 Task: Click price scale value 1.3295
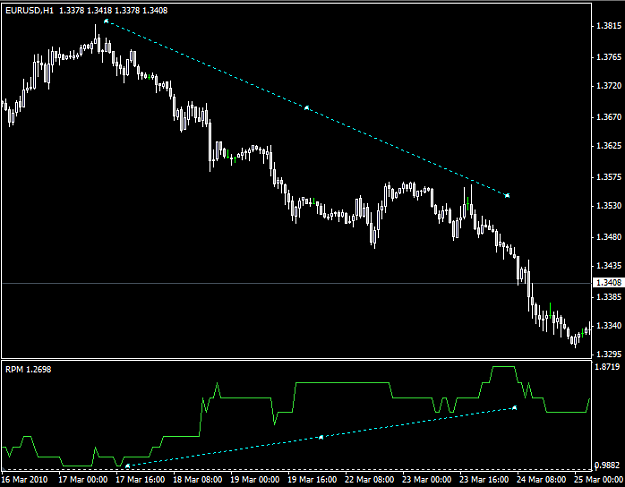click(609, 354)
